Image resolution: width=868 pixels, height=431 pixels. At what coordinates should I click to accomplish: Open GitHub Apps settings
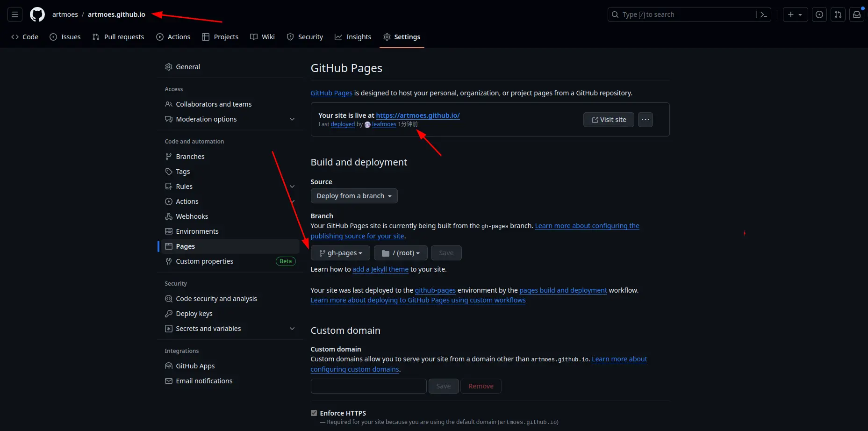230,366
